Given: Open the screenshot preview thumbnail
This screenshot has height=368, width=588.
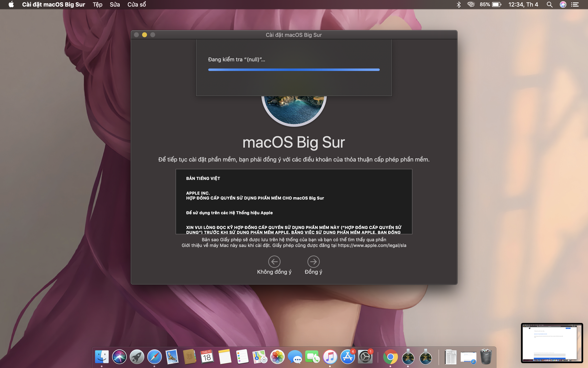Looking at the screenshot, I should click(x=552, y=343).
